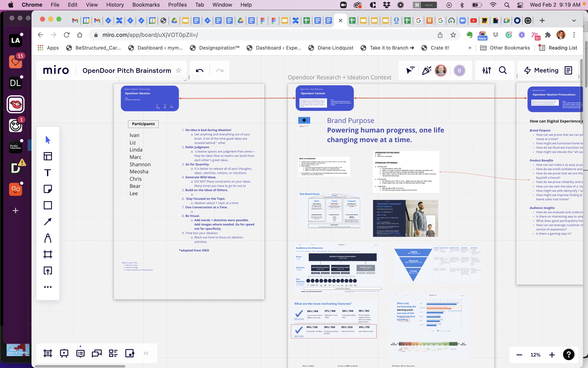Toggle collaborators' cursors visibility
The width and height of the screenshot is (588, 368).
(410, 70)
